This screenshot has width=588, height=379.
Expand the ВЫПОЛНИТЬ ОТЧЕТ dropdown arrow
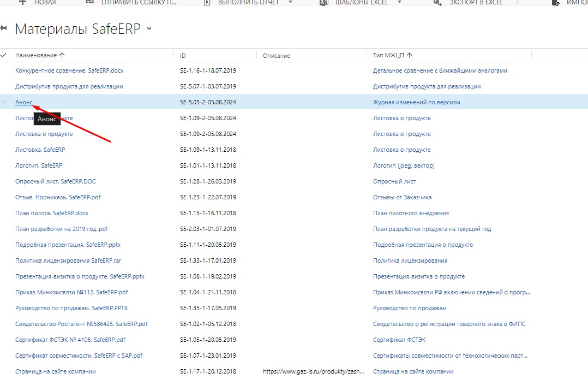290,2
